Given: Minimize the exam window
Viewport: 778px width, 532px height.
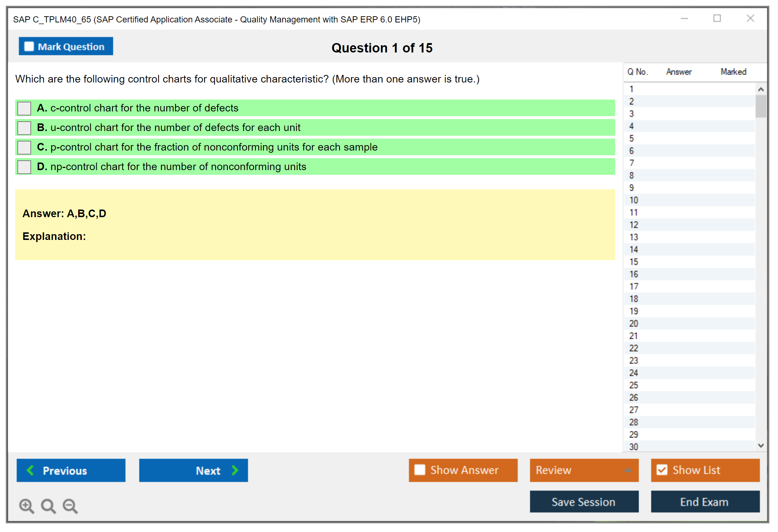Looking at the screenshot, I should [684, 18].
